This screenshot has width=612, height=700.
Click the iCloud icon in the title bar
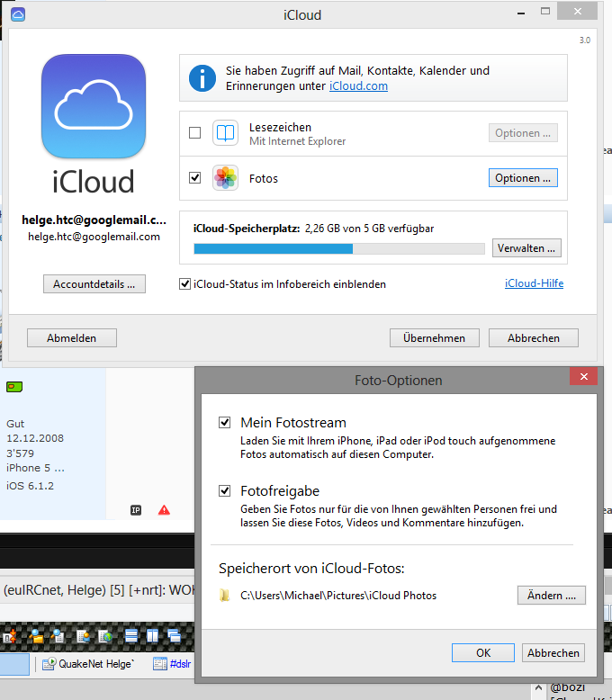[x=18, y=14]
